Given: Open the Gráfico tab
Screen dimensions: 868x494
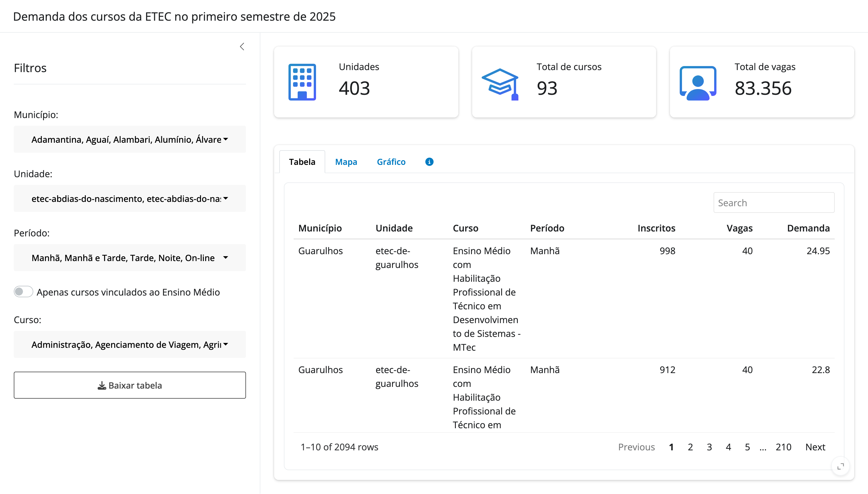Looking at the screenshot, I should pos(391,162).
